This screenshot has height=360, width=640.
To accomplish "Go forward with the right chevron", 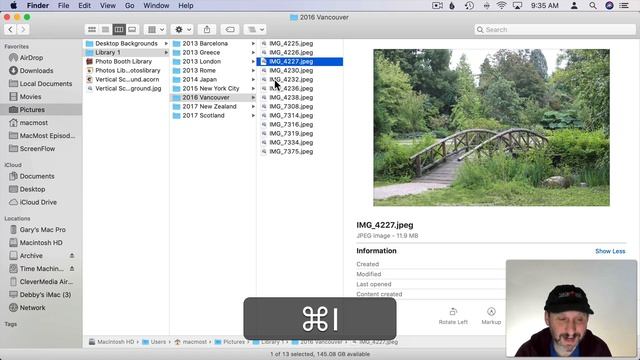I will (23, 29).
